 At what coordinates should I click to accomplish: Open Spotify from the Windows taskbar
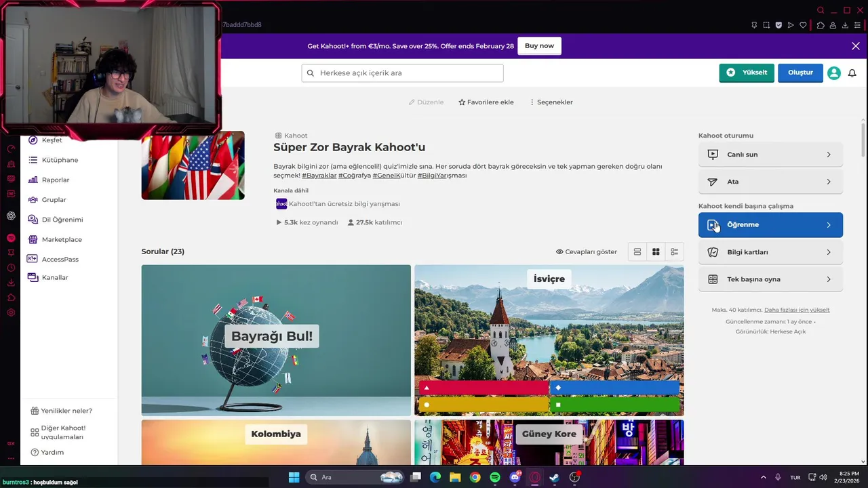click(x=495, y=477)
